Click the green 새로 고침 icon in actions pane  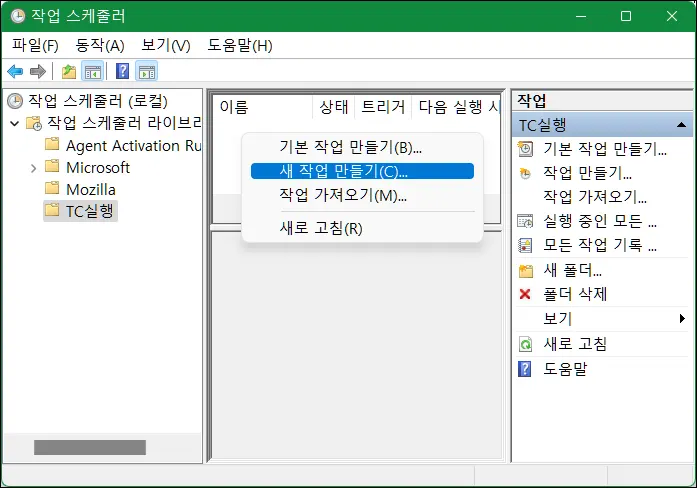(x=525, y=344)
